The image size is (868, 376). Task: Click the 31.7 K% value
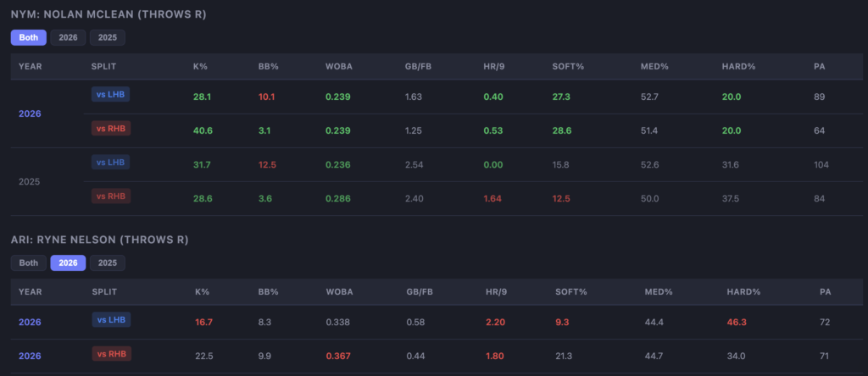coord(202,165)
